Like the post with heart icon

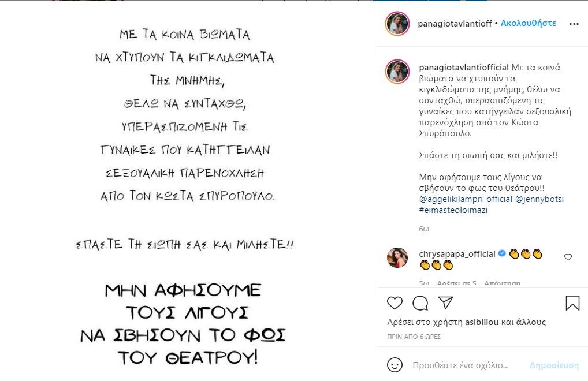[x=395, y=302]
